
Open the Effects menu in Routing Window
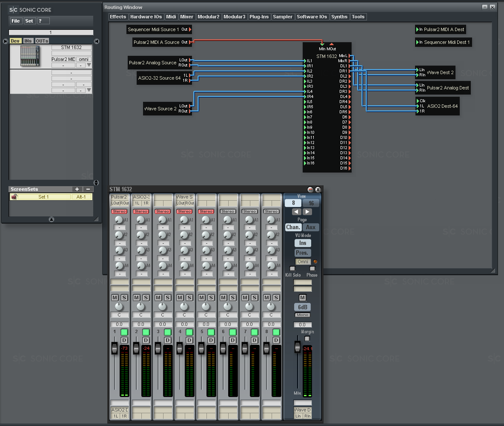point(118,17)
